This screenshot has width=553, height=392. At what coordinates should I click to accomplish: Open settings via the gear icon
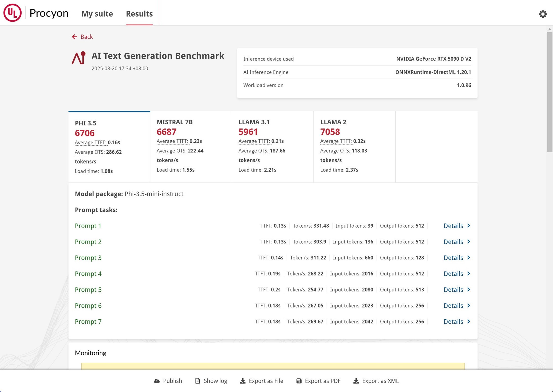coord(543,14)
